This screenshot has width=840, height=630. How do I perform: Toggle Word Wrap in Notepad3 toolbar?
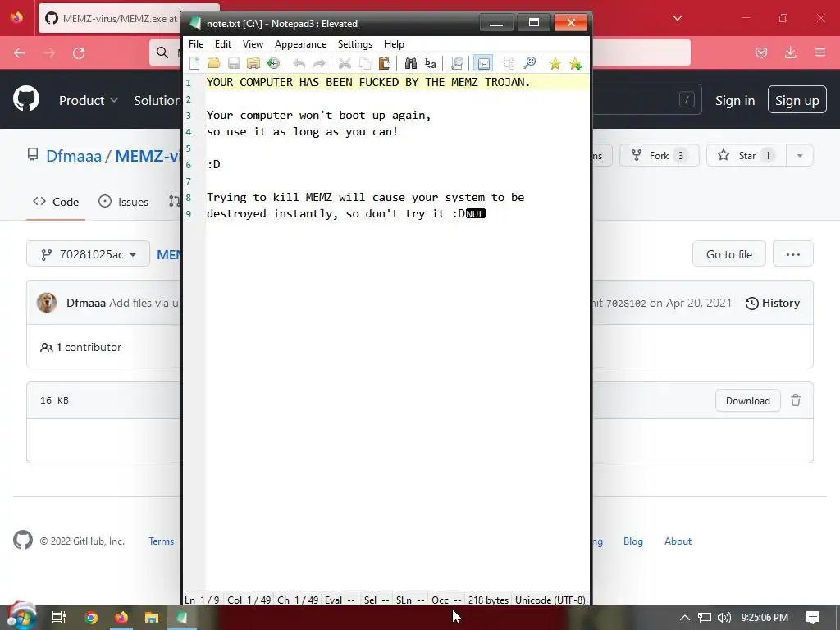(483, 63)
